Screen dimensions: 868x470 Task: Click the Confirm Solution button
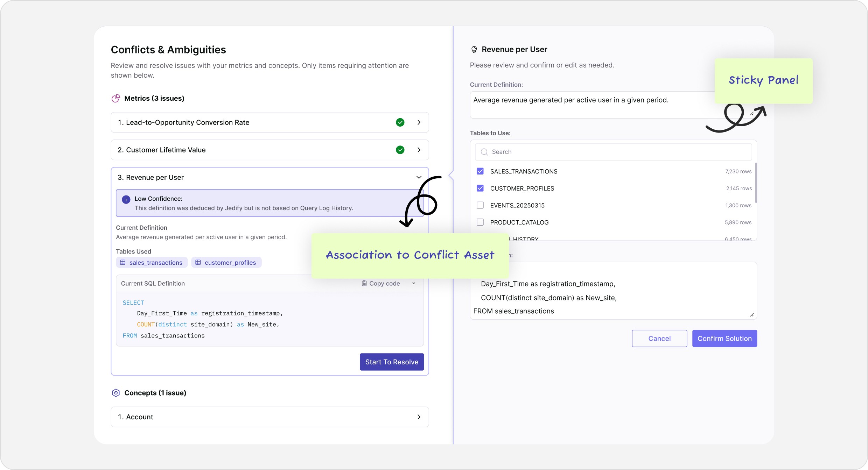tap(724, 339)
